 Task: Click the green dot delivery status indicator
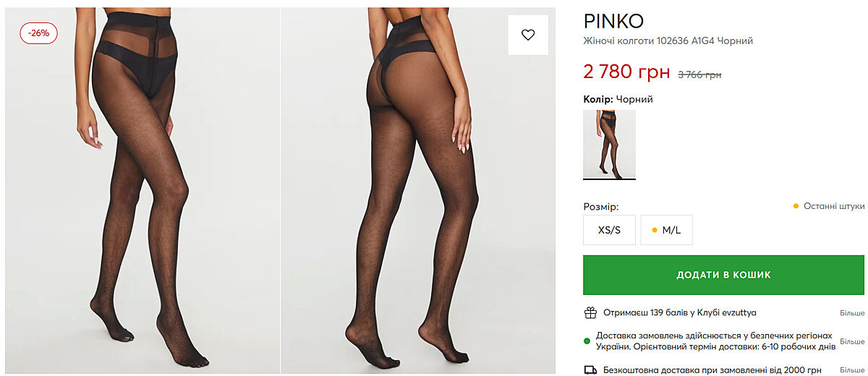coord(587,341)
